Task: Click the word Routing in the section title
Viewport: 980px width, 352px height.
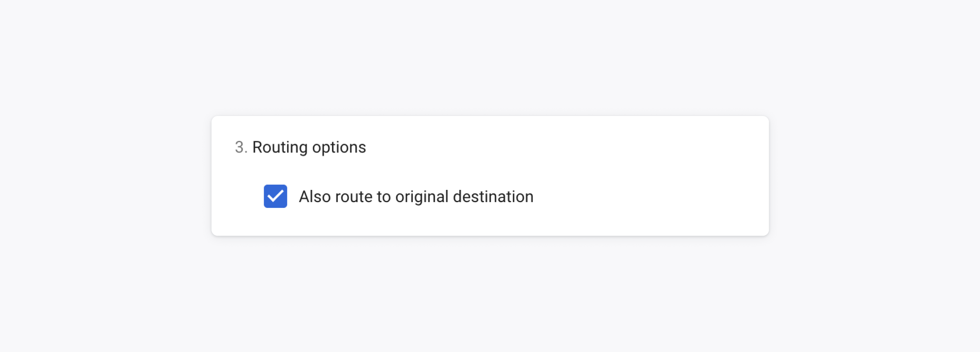Action: (x=280, y=147)
